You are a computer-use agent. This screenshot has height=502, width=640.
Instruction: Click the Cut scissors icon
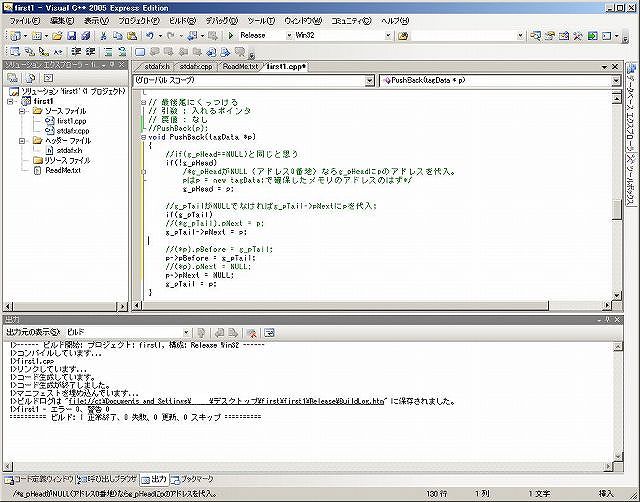tap(104, 36)
